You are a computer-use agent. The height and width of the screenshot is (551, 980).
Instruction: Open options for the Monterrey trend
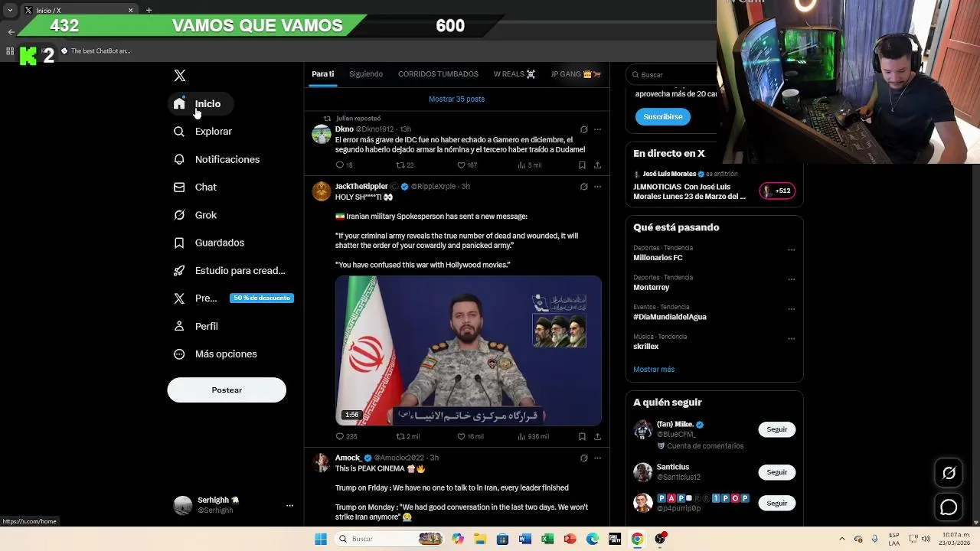click(792, 279)
